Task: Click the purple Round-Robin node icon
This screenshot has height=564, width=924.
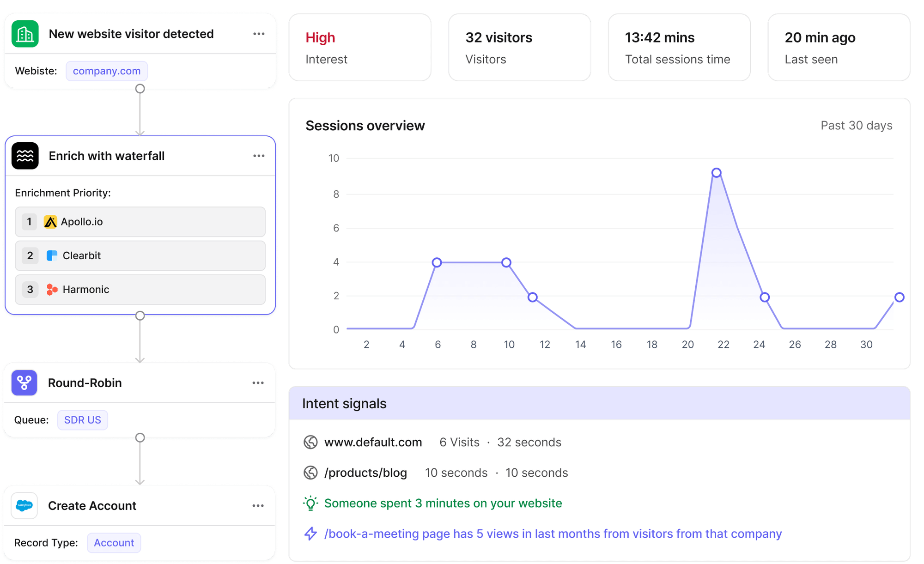Action: [24, 382]
